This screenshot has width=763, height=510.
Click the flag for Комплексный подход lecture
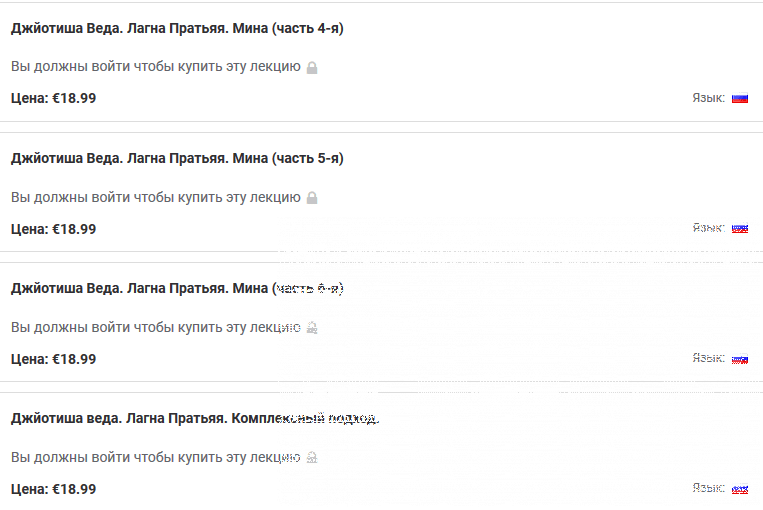pos(740,489)
